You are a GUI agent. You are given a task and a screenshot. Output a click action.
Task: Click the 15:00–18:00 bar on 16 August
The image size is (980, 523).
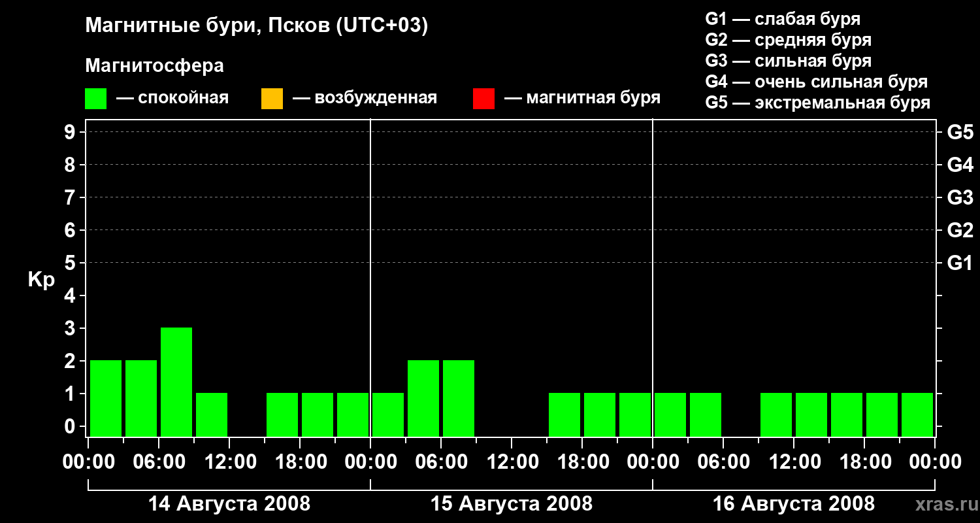(847, 414)
